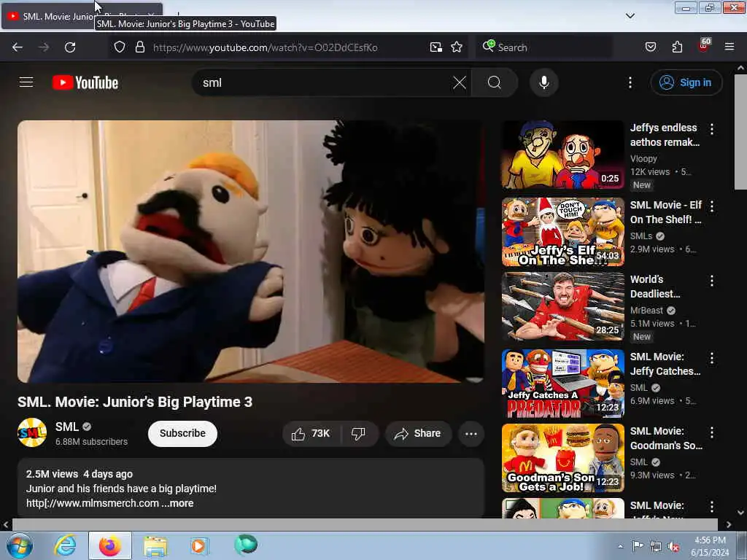This screenshot has width=747, height=560.
Task: Like the video with thumbs up 73K
Action: coord(311,433)
